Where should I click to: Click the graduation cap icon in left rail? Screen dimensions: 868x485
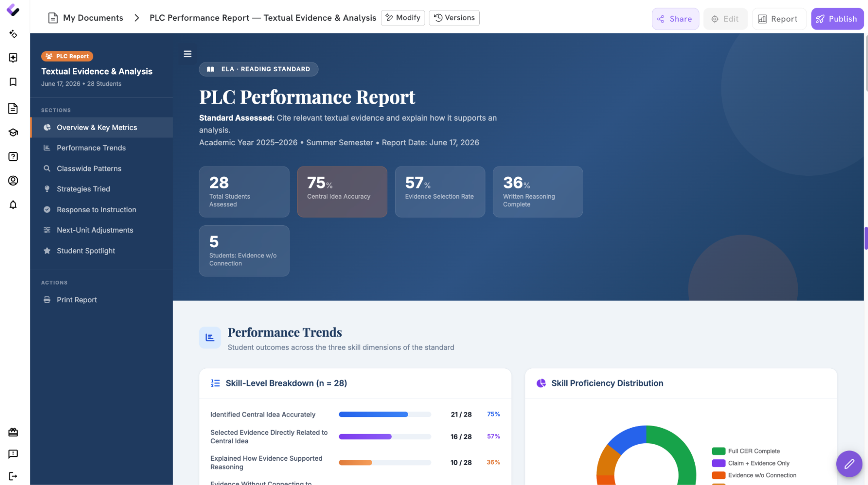[13, 132]
